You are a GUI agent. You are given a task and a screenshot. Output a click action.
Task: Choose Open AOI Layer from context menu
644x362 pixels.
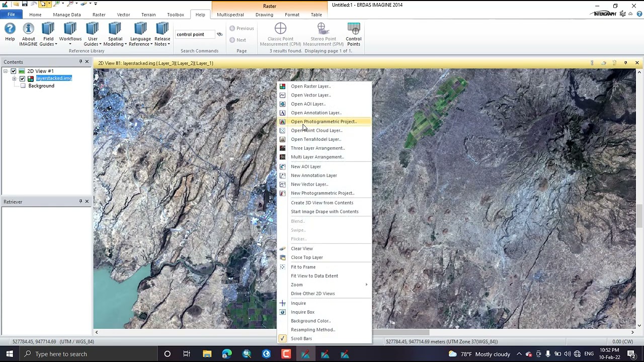pyautogui.click(x=325, y=104)
